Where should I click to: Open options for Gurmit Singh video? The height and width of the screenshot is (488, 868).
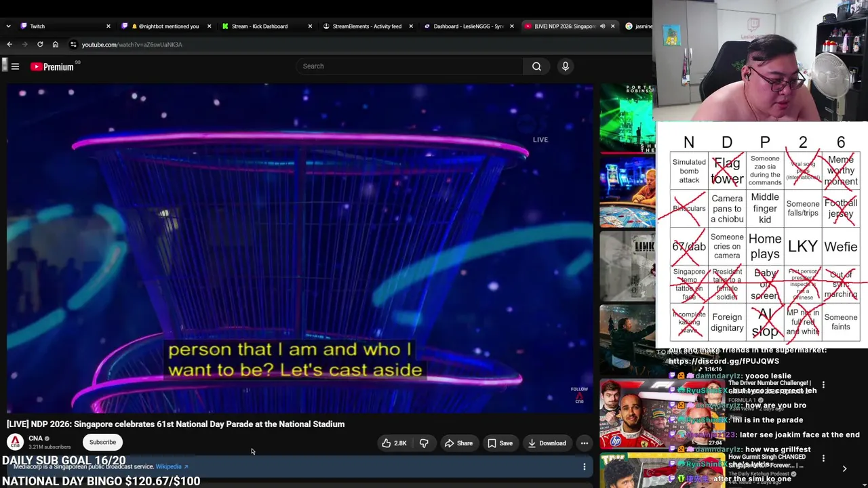[823, 458]
